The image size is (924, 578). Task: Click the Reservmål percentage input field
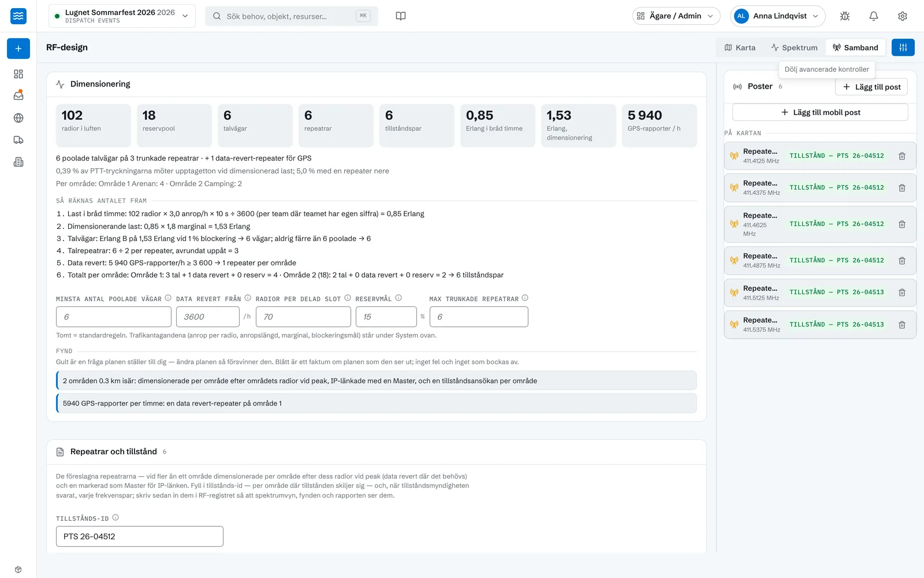[x=386, y=317]
